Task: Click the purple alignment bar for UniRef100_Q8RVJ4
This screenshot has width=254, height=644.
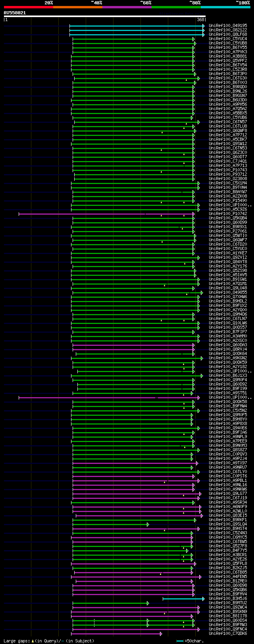Action: (133, 349)
